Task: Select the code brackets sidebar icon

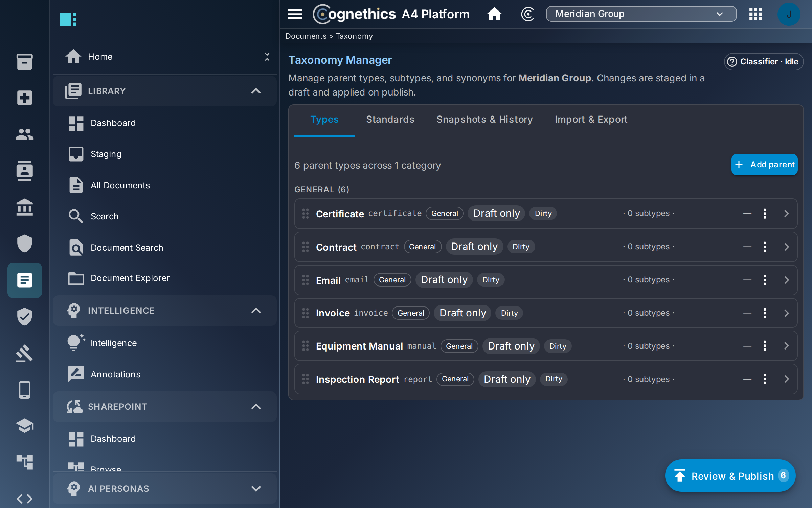Action: pos(25,499)
